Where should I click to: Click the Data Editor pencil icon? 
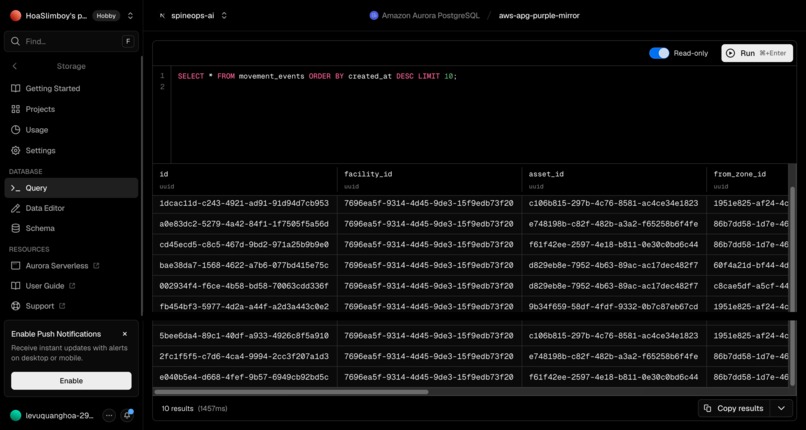tap(15, 208)
